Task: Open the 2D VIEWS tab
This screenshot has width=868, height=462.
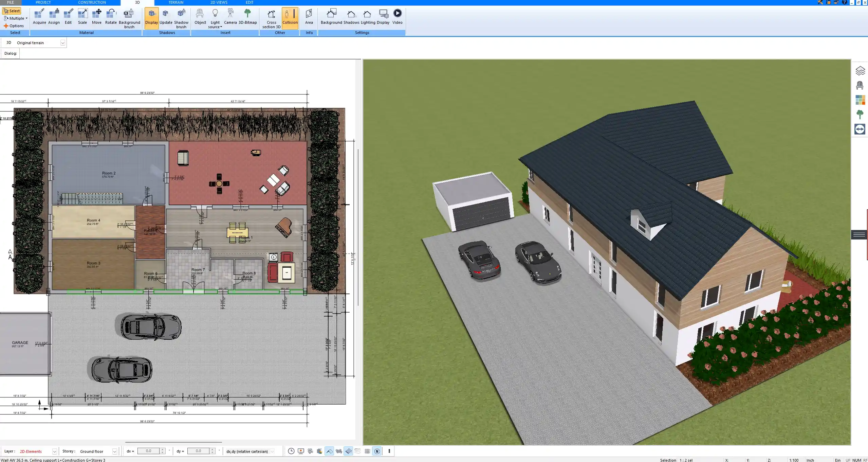Action: 219,2
